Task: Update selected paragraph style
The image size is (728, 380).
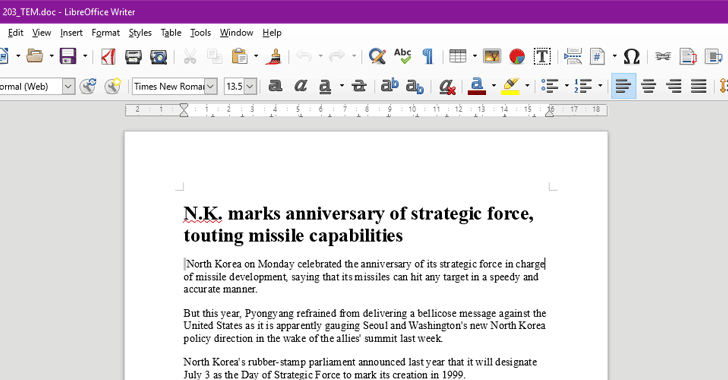Action: (x=88, y=86)
